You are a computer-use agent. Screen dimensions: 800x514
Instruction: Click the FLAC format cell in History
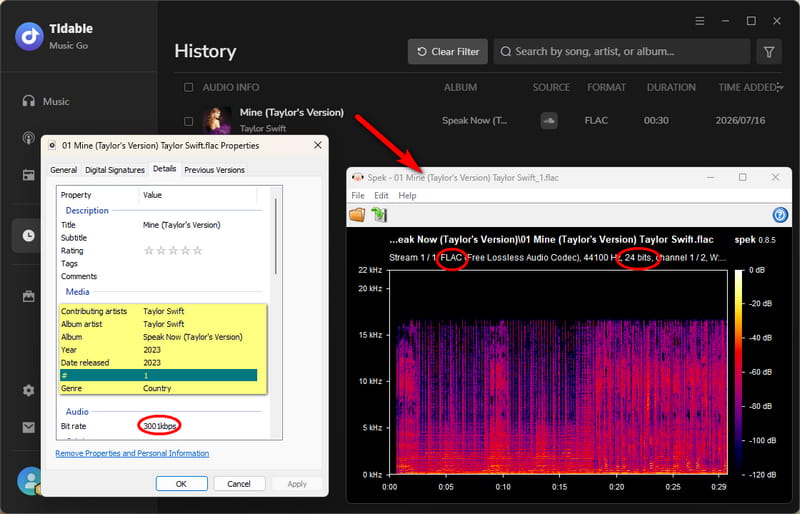596,121
